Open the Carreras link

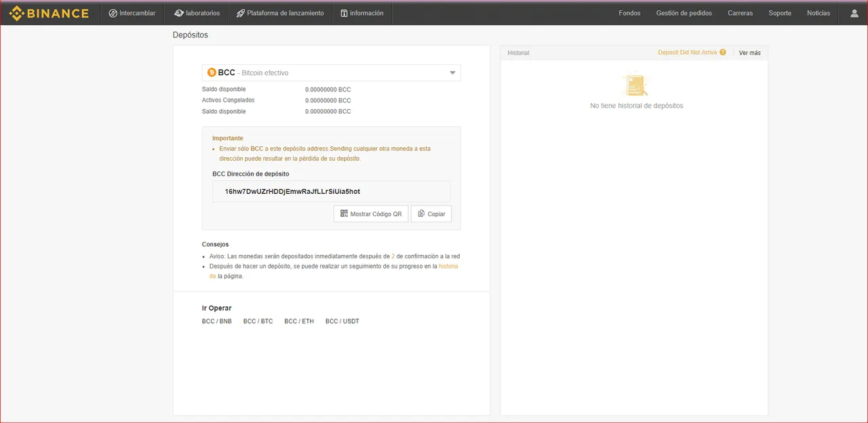740,13
